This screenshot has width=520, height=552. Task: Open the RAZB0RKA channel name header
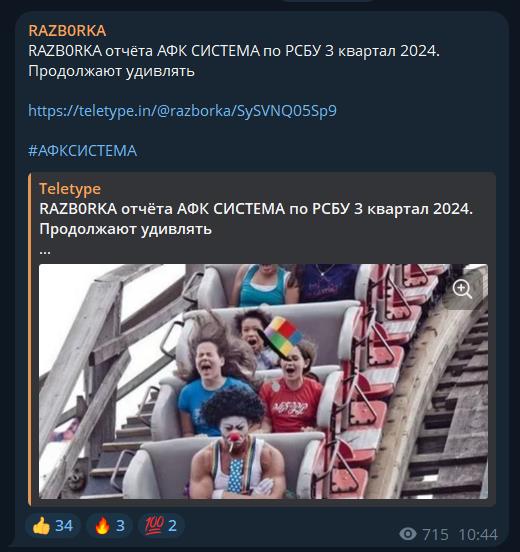coord(67,31)
